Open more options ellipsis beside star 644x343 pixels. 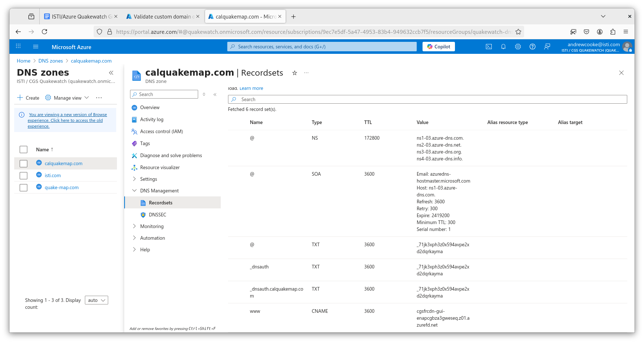pos(306,73)
